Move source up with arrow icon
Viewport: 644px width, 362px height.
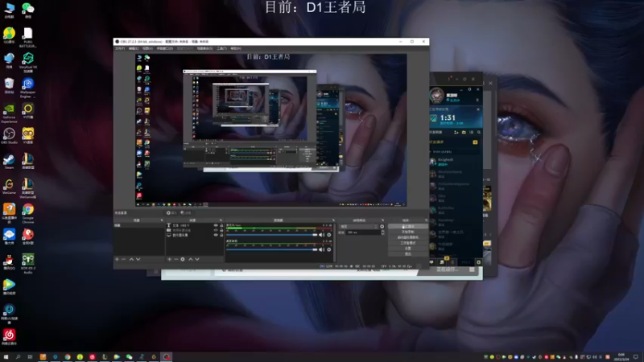pos(191,259)
